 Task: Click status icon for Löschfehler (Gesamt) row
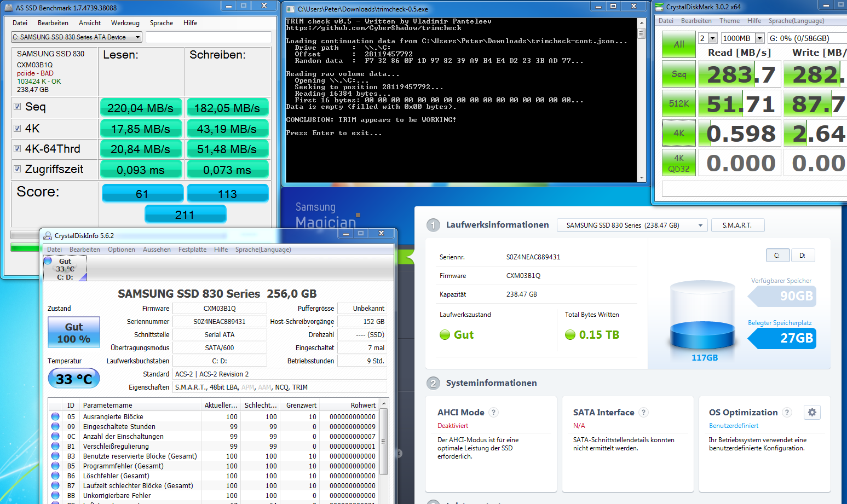55,476
